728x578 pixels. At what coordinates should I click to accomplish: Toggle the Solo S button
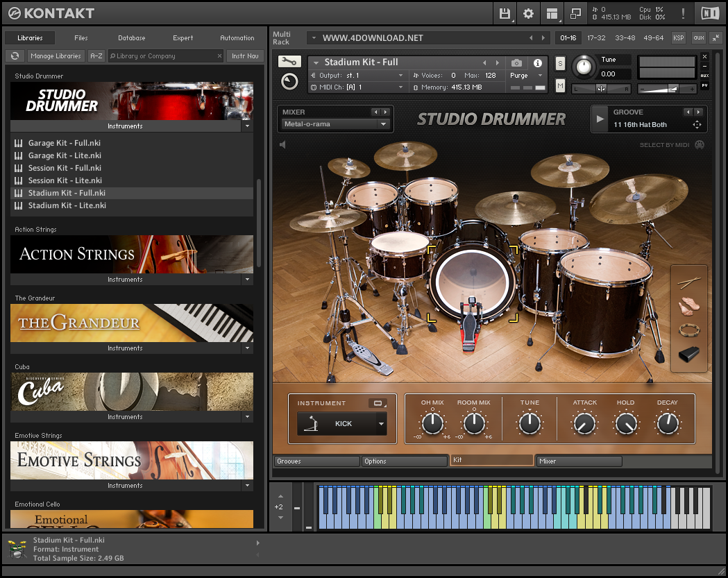point(560,64)
